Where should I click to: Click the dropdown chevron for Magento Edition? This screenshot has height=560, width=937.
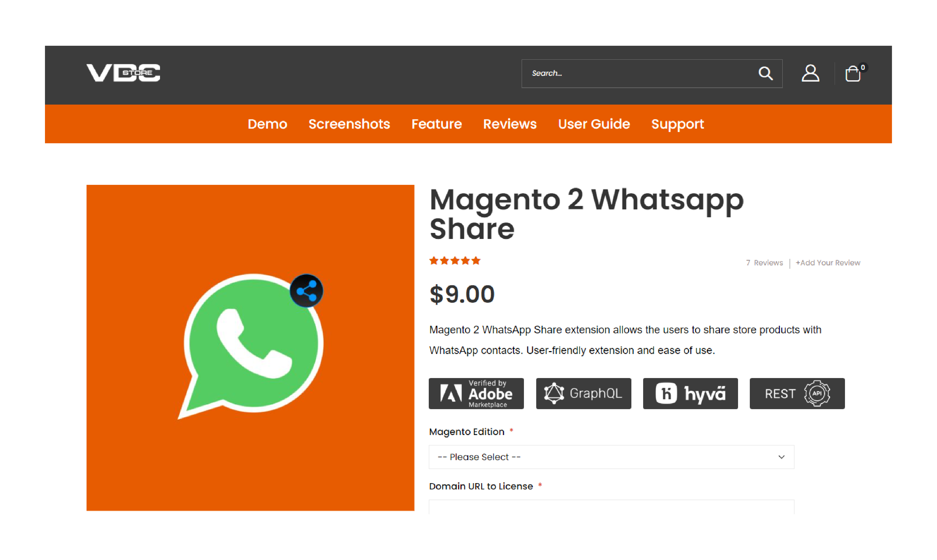click(x=781, y=457)
